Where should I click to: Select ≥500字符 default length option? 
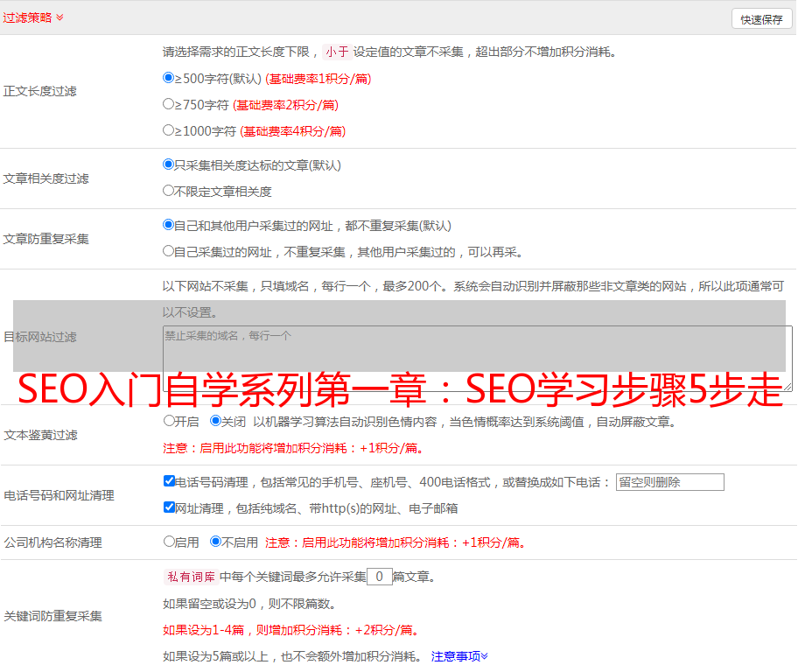tap(169, 78)
